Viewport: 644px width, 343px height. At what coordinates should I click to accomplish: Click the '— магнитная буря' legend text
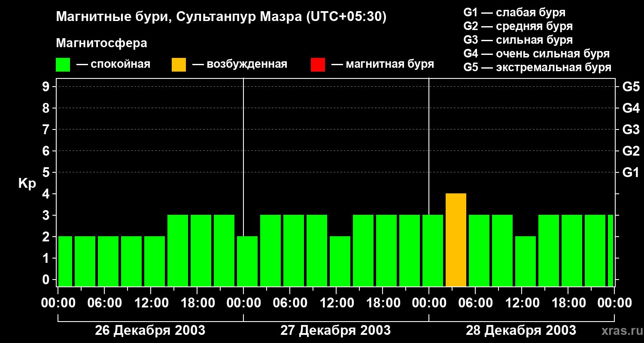[x=383, y=64]
